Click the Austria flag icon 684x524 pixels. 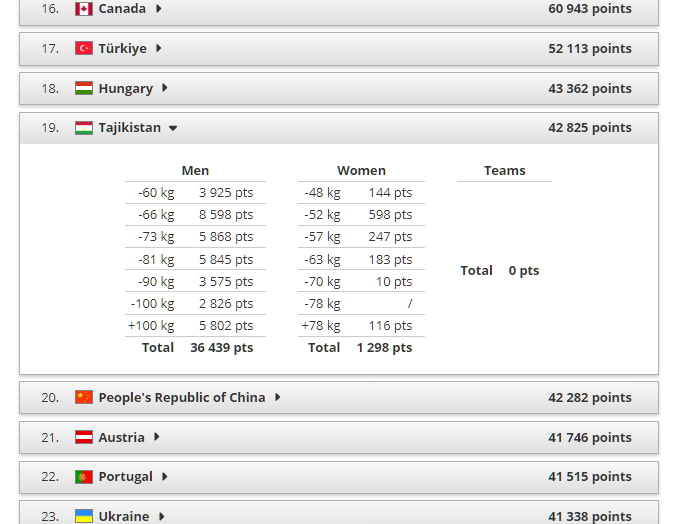point(84,437)
